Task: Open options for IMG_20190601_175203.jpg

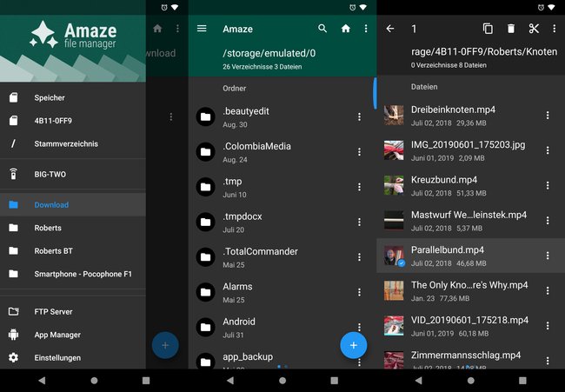Action: point(548,150)
